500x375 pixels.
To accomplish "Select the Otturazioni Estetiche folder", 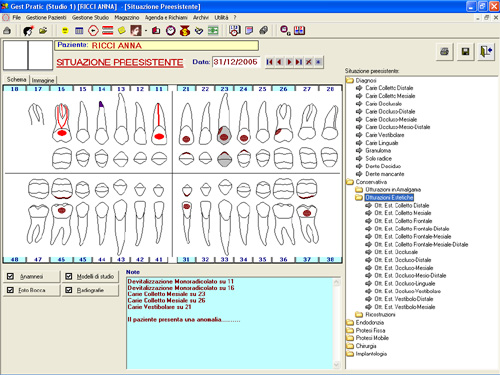I will tap(389, 198).
